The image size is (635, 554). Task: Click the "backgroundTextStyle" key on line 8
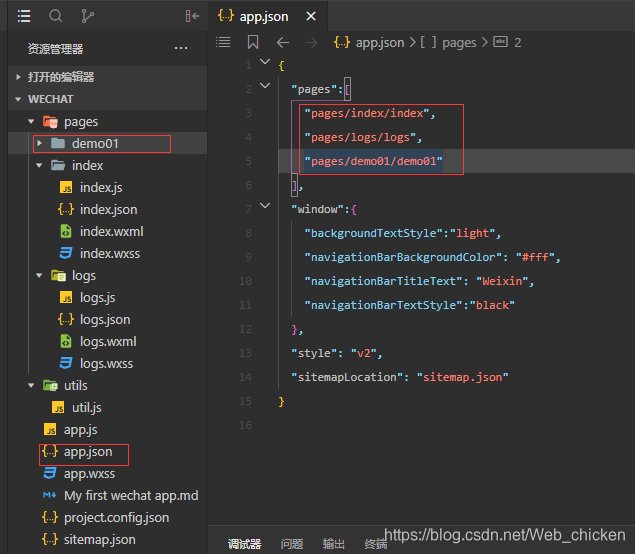373,233
